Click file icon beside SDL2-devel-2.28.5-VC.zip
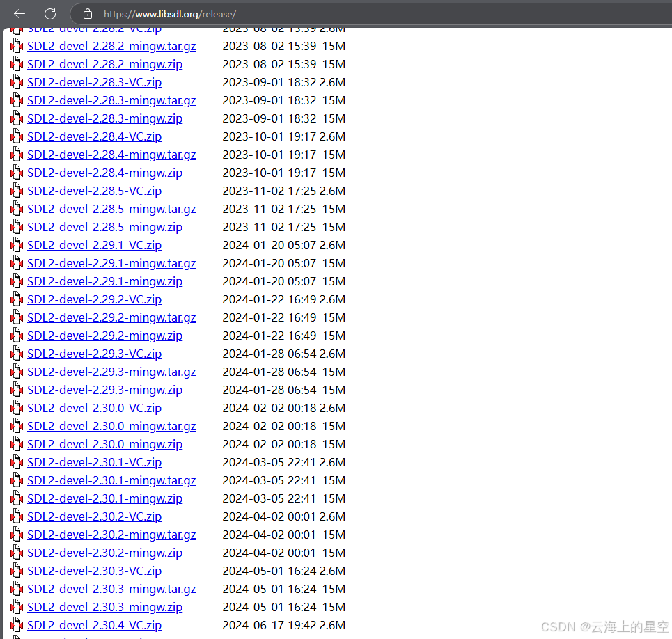 pyautogui.click(x=17, y=190)
